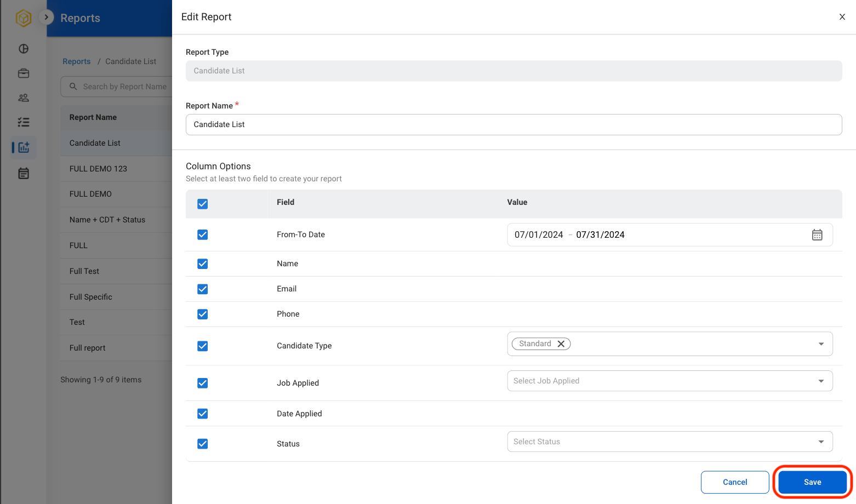Open the dashboard pie chart sidebar icon
The height and width of the screenshot is (504, 856).
[x=24, y=49]
